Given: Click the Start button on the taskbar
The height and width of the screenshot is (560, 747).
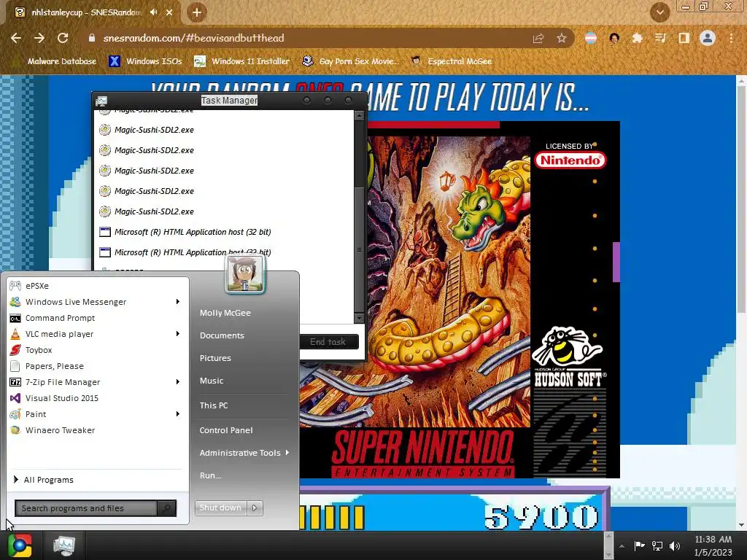Looking at the screenshot, I should point(20,545).
